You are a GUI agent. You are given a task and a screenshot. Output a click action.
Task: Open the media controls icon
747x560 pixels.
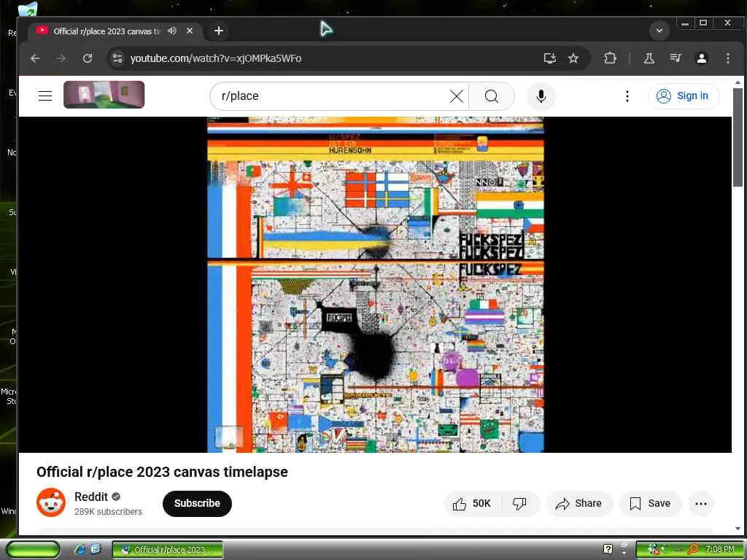click(x=675, y=58)
